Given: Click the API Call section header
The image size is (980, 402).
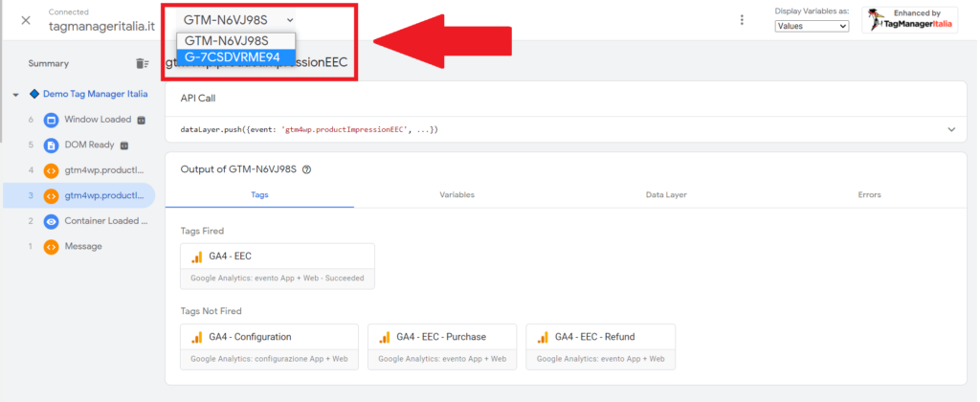Looking at the screenshot, I should click(x=198, y=99).
